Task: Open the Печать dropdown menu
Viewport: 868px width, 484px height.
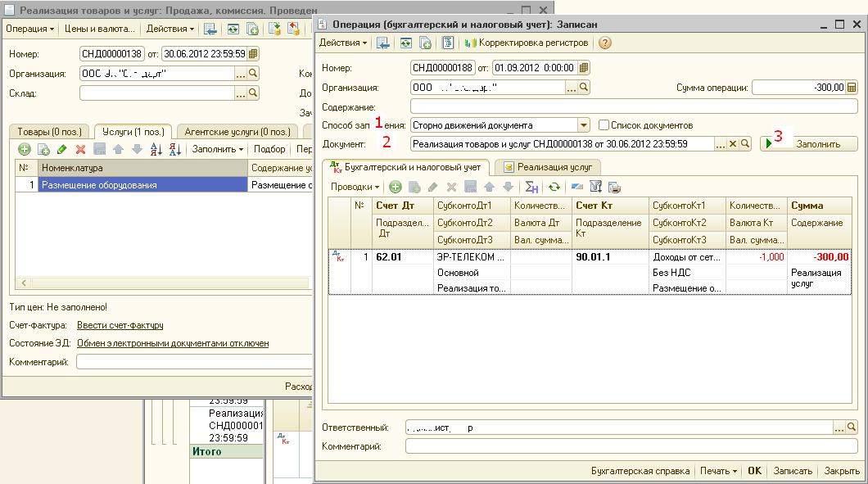Action: point(718,471)
